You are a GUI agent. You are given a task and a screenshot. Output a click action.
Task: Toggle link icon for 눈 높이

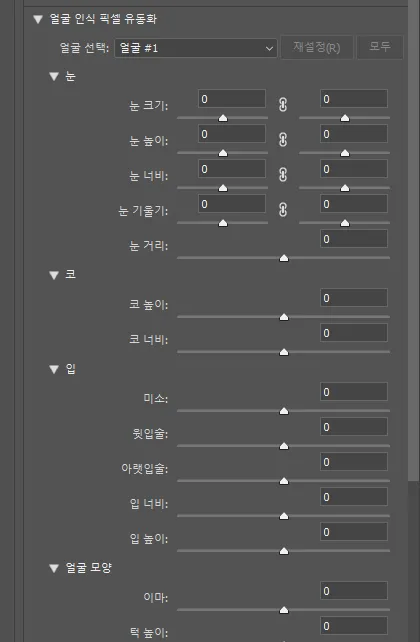point(283,140)
